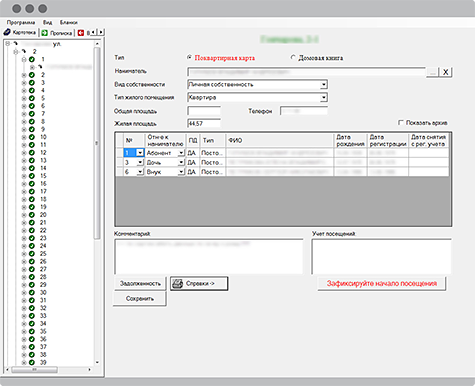Click the red icon tab
Viewport: 475px width, 386px height.
pos(81,33)
